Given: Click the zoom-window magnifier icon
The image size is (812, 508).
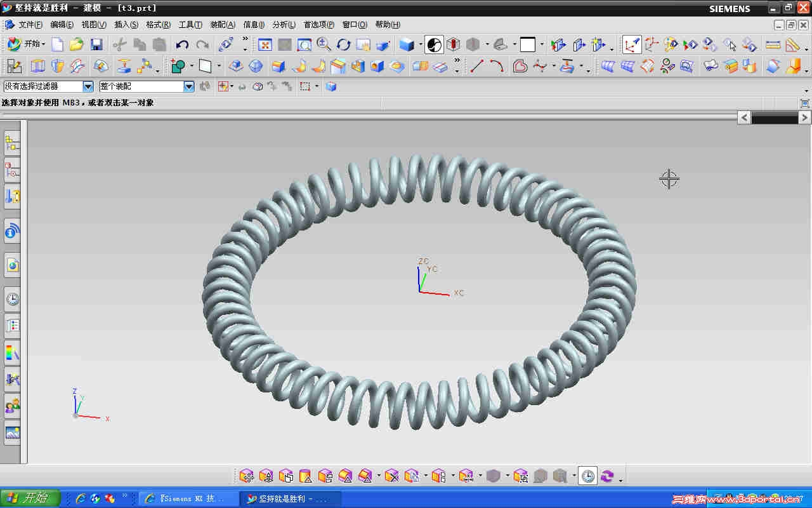Looking at the screenshot, I should (304, 44).
